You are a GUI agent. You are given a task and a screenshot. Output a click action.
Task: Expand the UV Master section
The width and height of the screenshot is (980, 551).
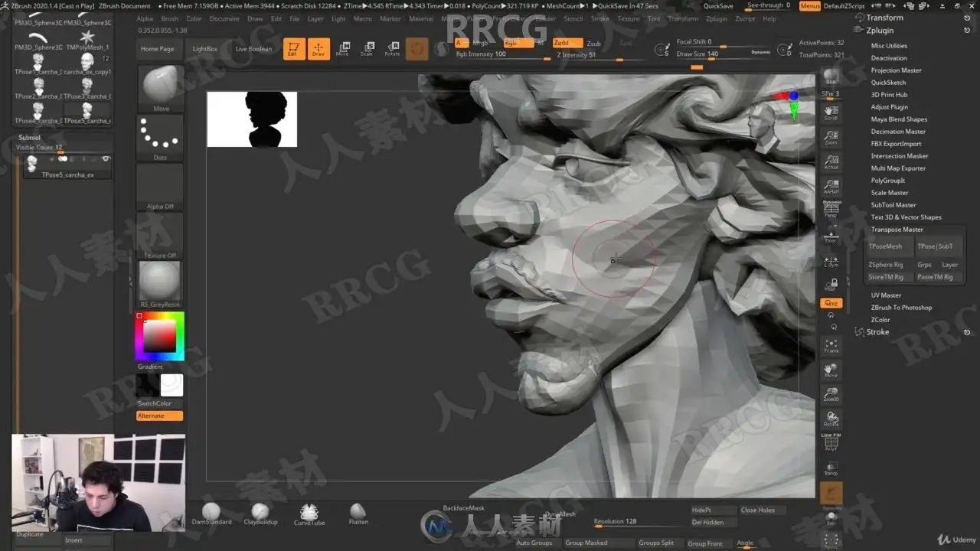click(x=886, y=295)
